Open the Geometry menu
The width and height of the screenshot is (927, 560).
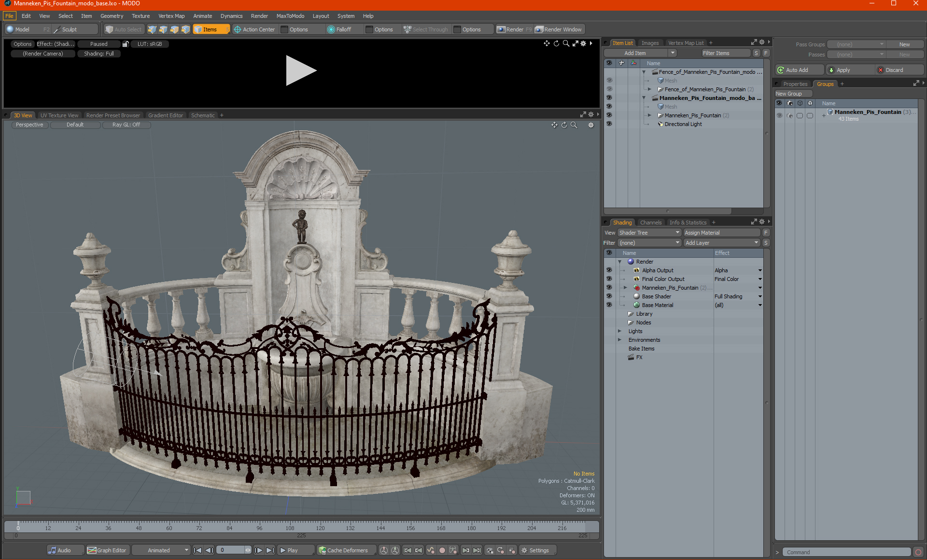[x=112, y=16]
